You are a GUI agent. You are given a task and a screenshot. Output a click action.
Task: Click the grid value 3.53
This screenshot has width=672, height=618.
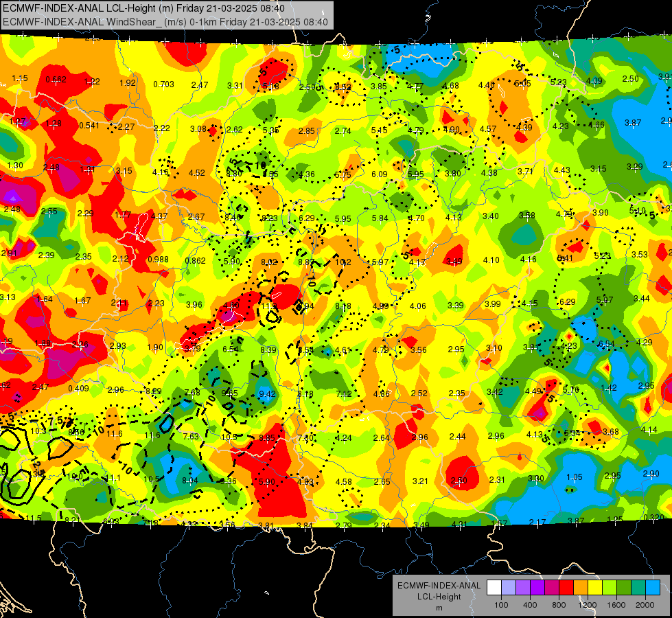pyautogui.click(x=640, y=255)
